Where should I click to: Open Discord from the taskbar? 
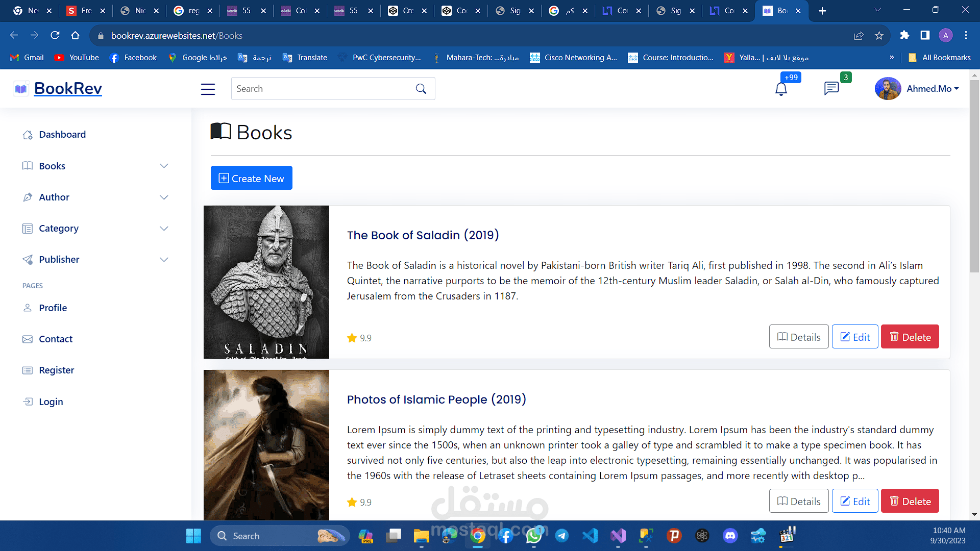point(730,536)
